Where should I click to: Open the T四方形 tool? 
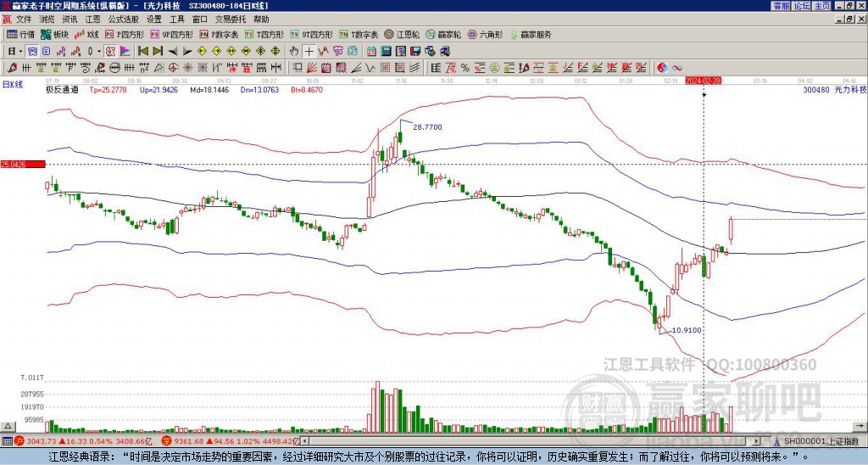pyautogui.click(x=264, y=34)
